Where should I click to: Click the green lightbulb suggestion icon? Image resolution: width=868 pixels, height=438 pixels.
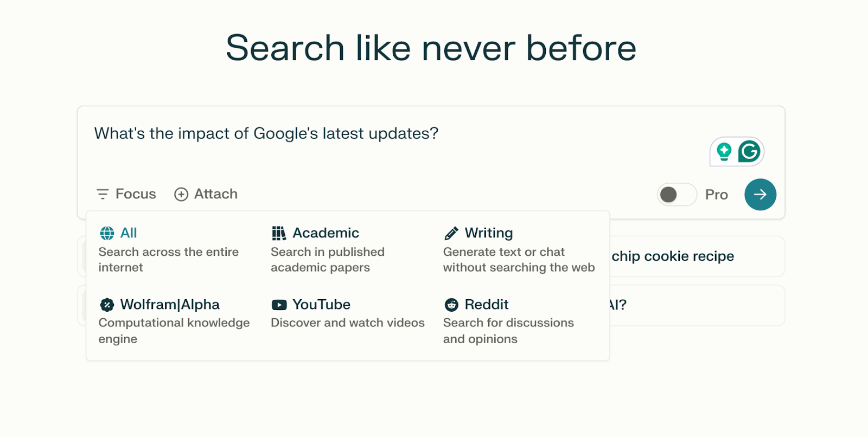pos(724,152)
